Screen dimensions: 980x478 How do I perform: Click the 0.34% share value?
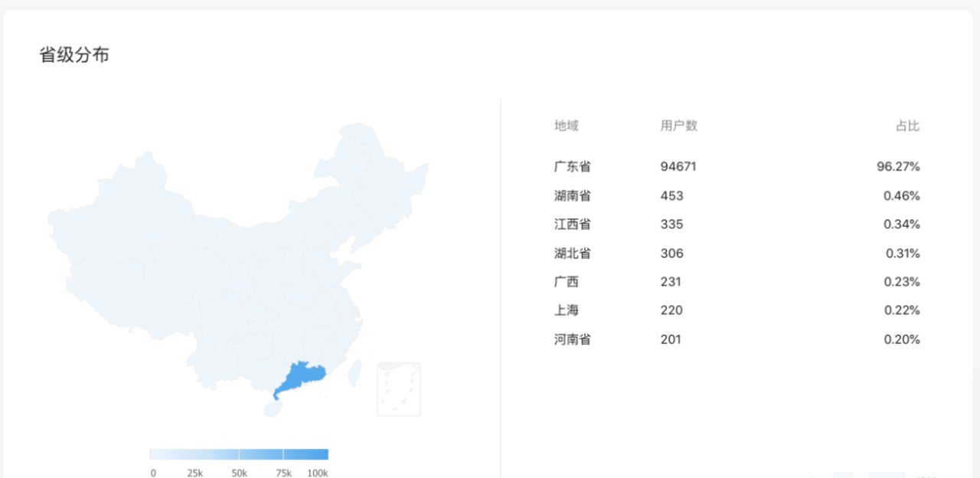click(x=902, y=224)
